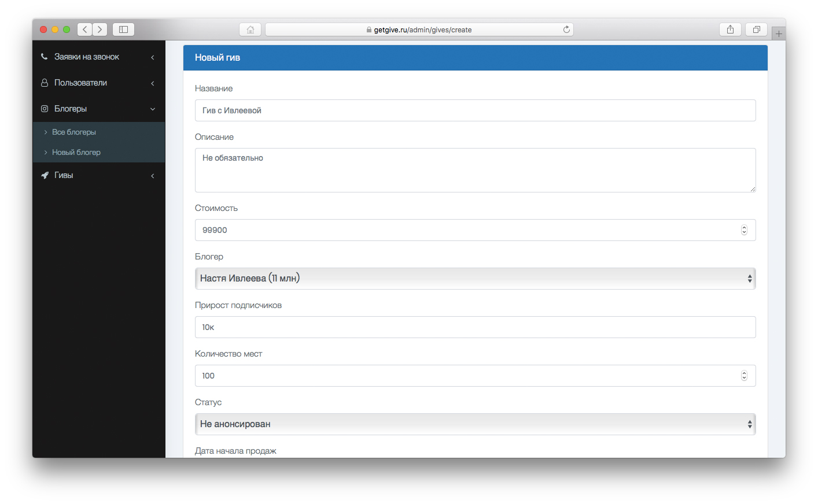The width and height of the screenshot is (818, 504).
Task: Click the phone icon beside Заявки на звонок
Action: [45, 57]
